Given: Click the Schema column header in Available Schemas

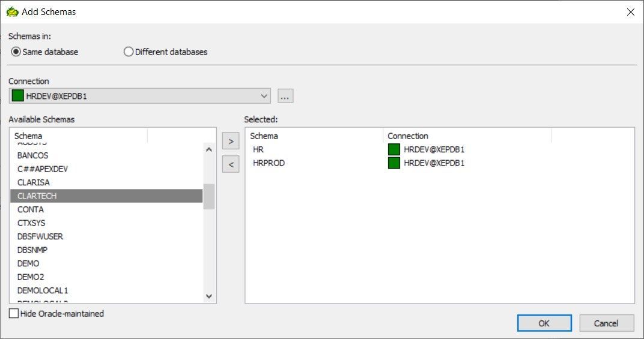Looking at the screenshot, I should (79, 136).
